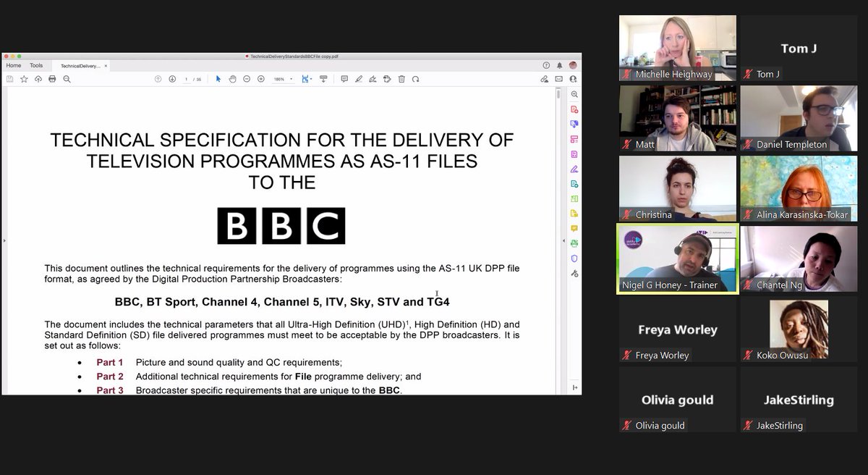The height and width of the screenshot is (475, 868).
Task: Open the red Create PDF side tool
Action: point(574,109)
